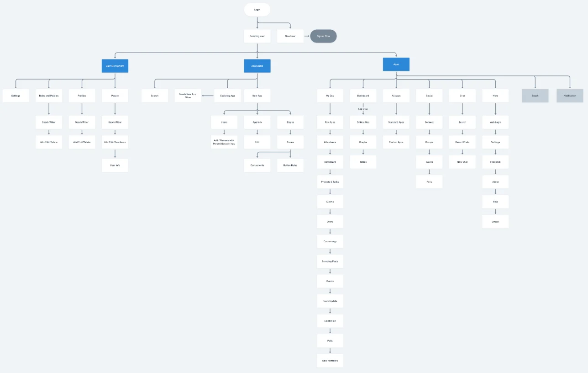Click the Existing user box
This screenshot has width=588, height=373.
coord(257,36)
